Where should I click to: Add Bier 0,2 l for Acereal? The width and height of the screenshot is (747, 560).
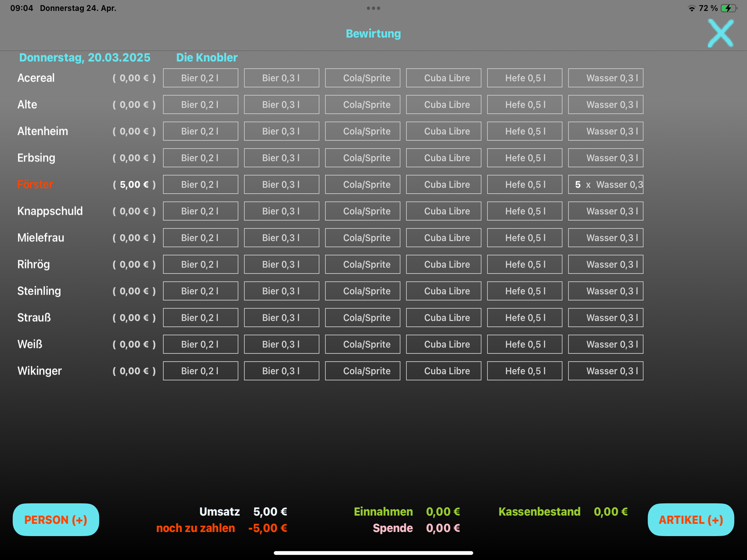click(200, 78)
